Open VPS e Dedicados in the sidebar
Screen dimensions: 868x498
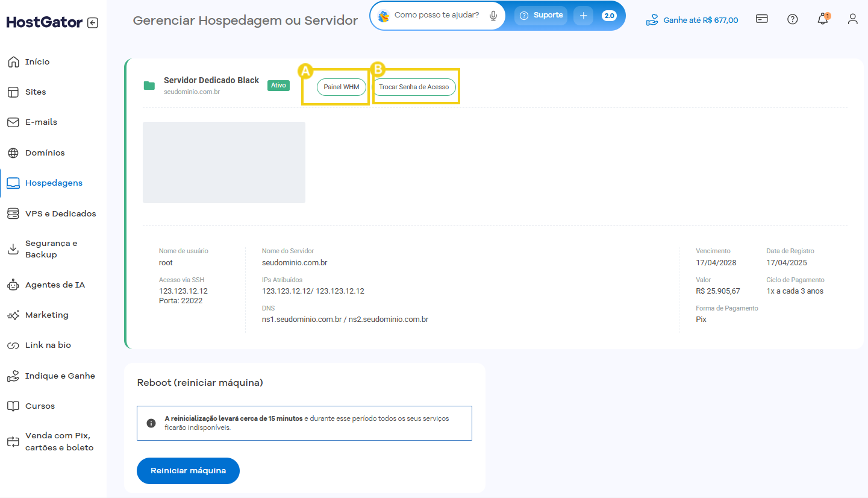click(61, 213)
